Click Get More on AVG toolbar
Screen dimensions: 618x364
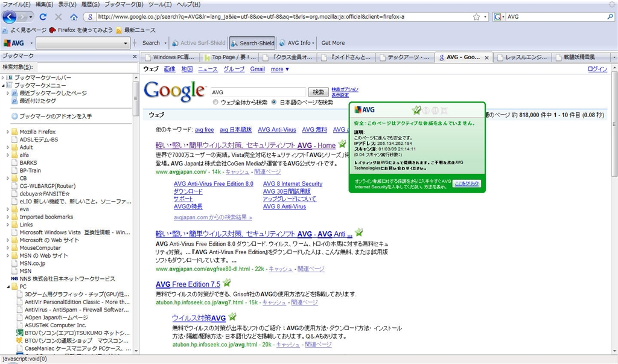pos(333,43)
